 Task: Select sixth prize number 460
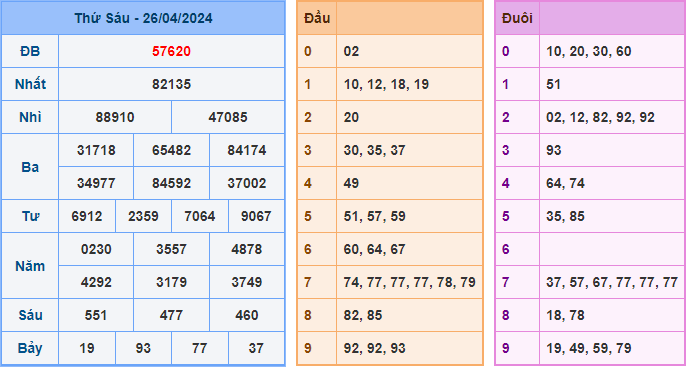pyautogui.click(x=247, y=315)
